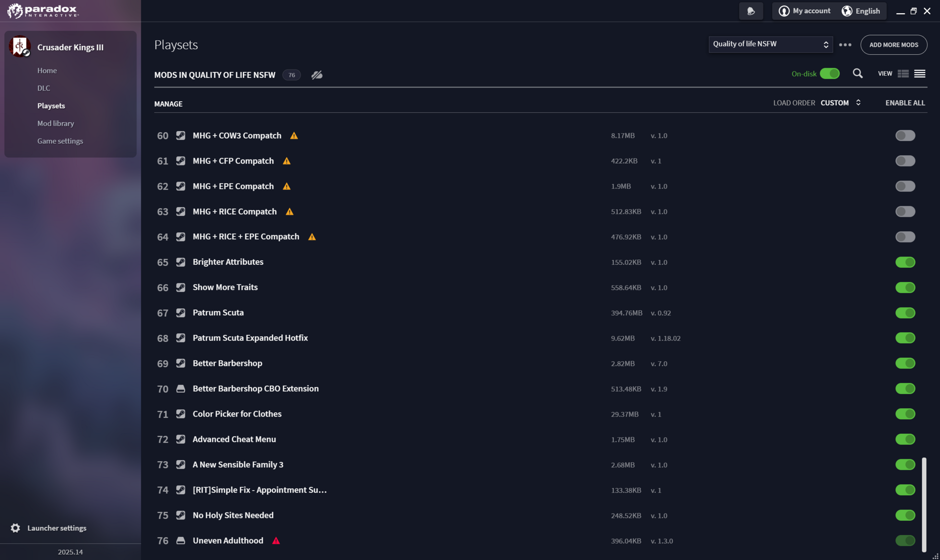Disable Better Barbershop mod

coord(905,363)
